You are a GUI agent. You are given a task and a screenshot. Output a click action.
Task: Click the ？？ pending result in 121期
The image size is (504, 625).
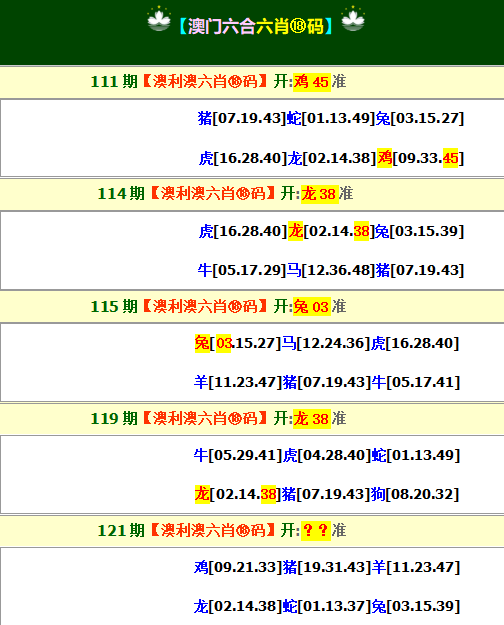[x=316, y=531]
